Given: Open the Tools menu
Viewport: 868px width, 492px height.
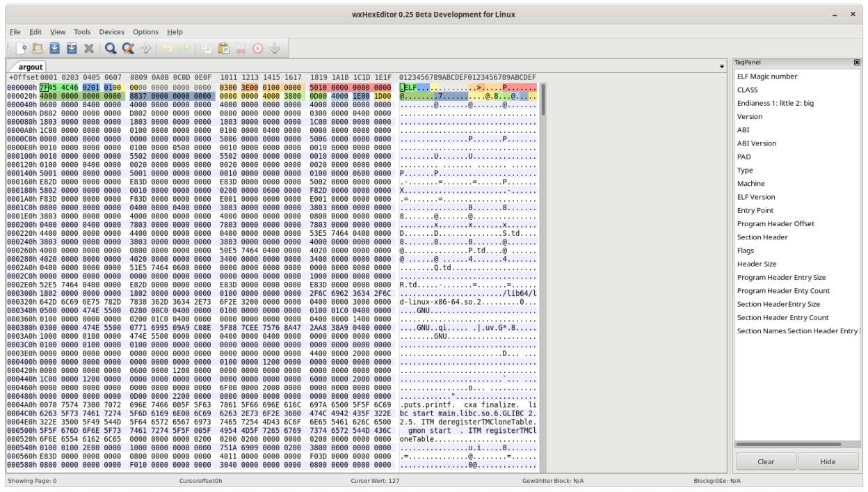Looking at the screenshot, I should click(x=82, y=32).
